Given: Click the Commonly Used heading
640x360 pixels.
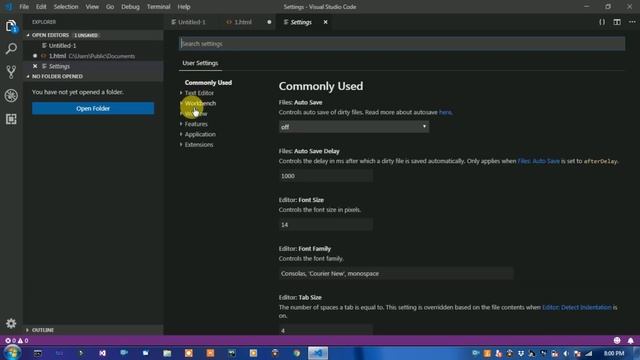Looking at the screenshot, I should click(321, 86).
